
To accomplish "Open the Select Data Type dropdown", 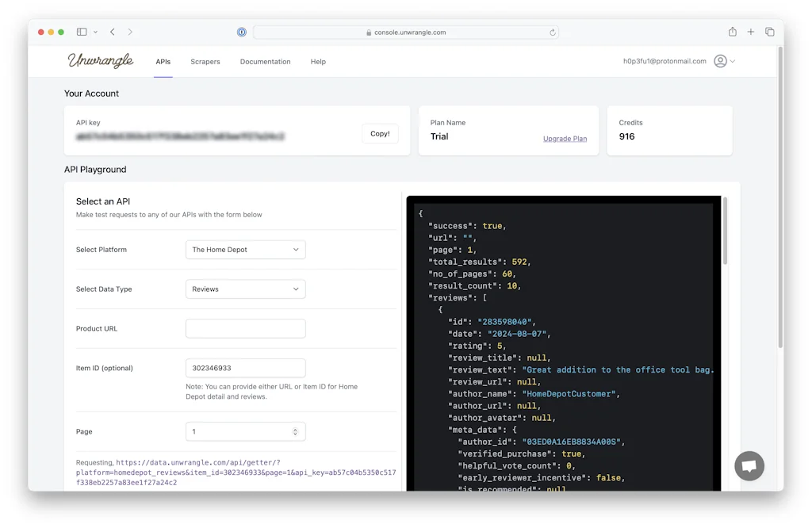I will [246, 289].
